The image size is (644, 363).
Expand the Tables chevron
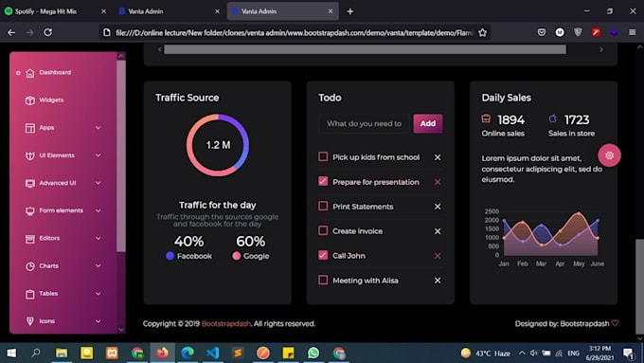coord(98,294)
